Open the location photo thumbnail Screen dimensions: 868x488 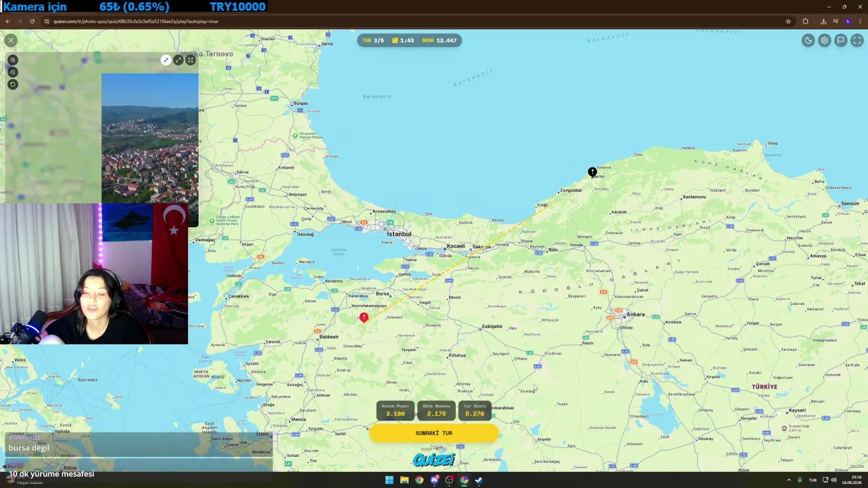(150, 138)
